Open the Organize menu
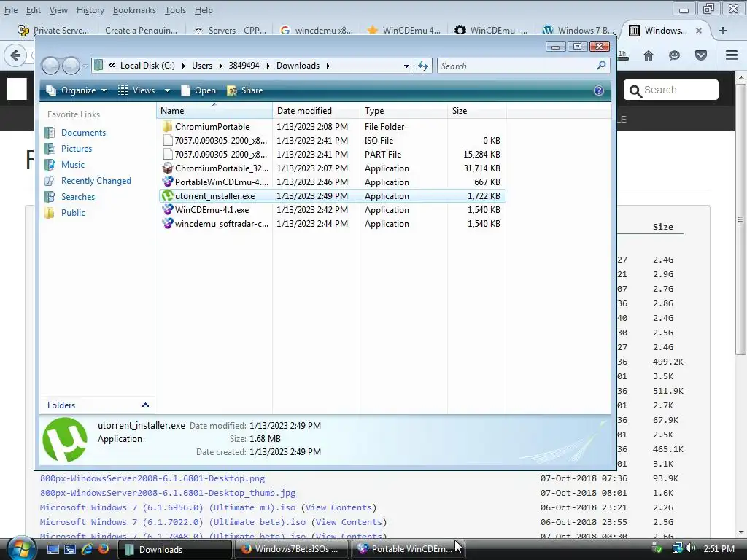Screen dimensions: 747x560 pyautogui.click(x=76, y=90)
